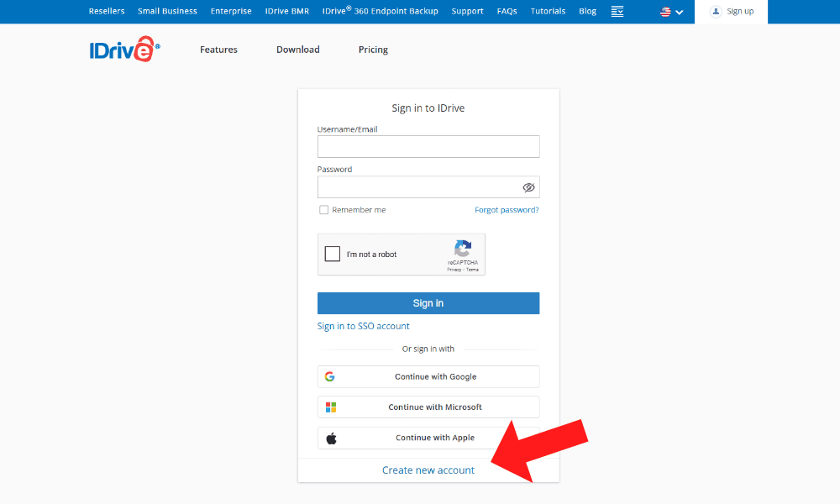Click the news icon beside Blog

pos(618,12)
